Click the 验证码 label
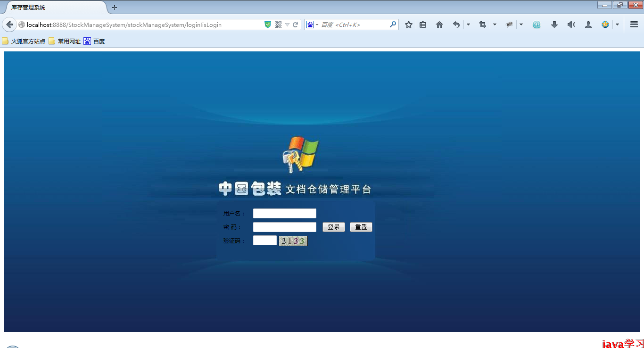The width and height of the screenshot is (644, 348). (x=234, y=241)
